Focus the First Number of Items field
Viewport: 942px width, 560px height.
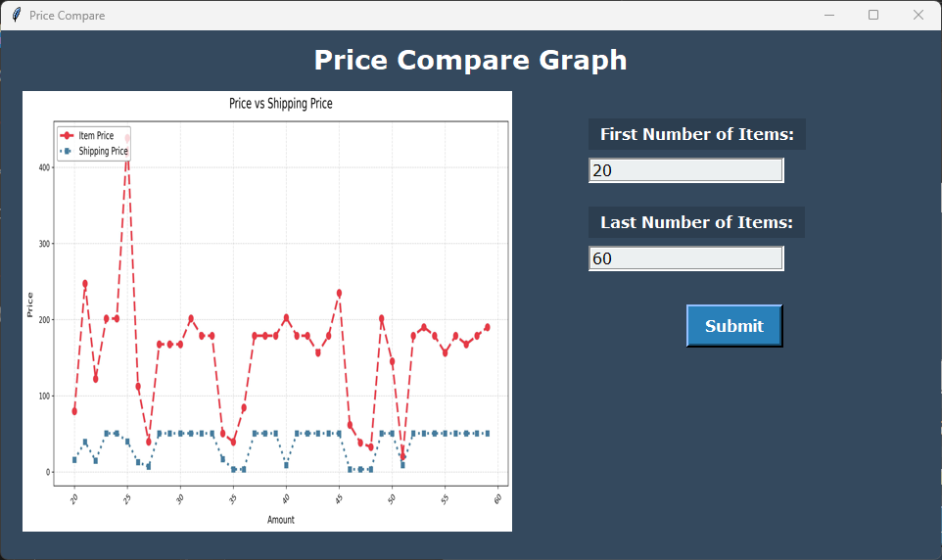click(x=686, y=170)
